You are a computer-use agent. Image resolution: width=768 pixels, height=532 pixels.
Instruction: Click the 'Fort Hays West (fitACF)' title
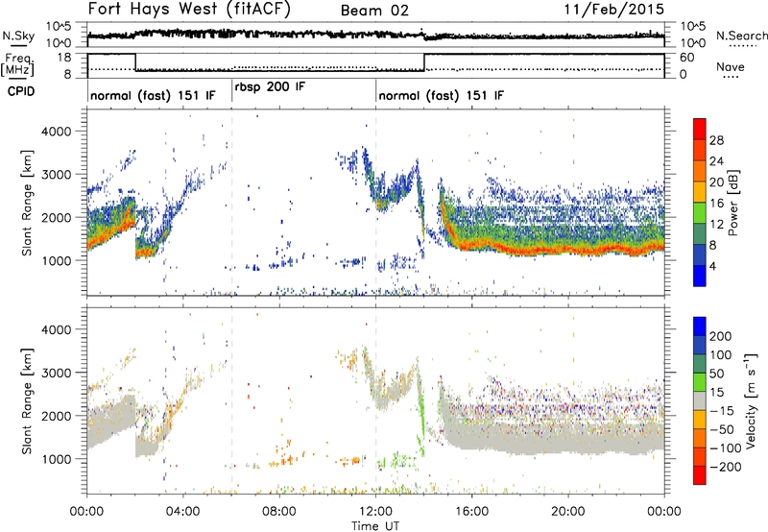pyautogui.click(x=189, y=10)
